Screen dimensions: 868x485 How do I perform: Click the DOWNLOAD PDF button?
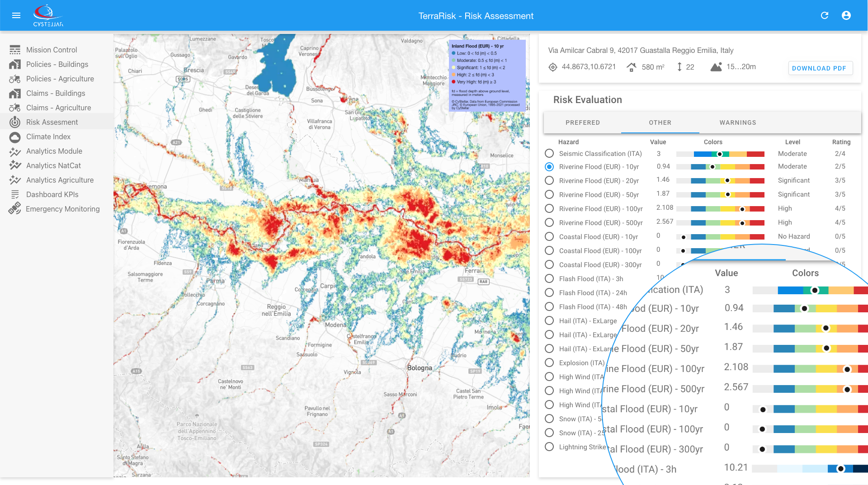[x=820, y=68]
